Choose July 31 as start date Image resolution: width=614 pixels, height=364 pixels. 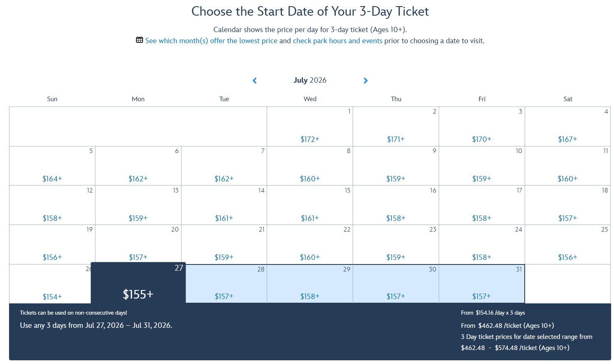pyautogui.click(x=481, y=284)
